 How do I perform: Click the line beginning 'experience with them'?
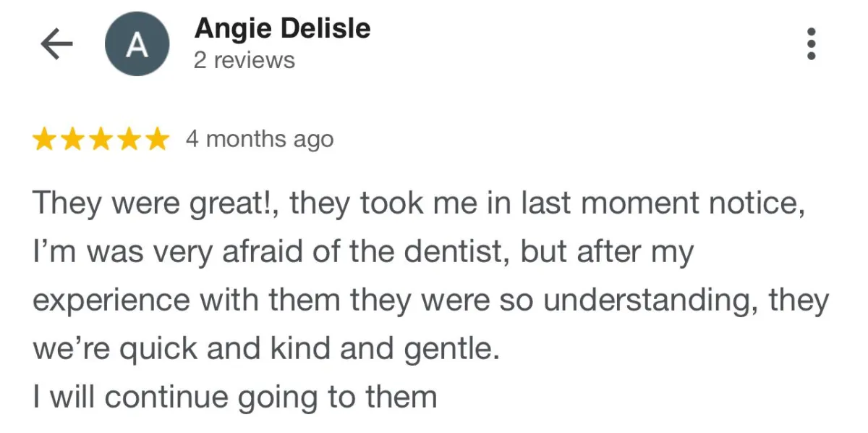coord(430,300)
